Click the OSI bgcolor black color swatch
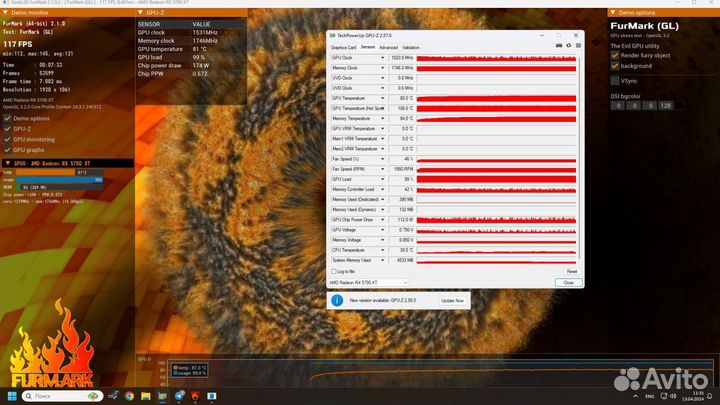720x405 pixels. point(679,106)
